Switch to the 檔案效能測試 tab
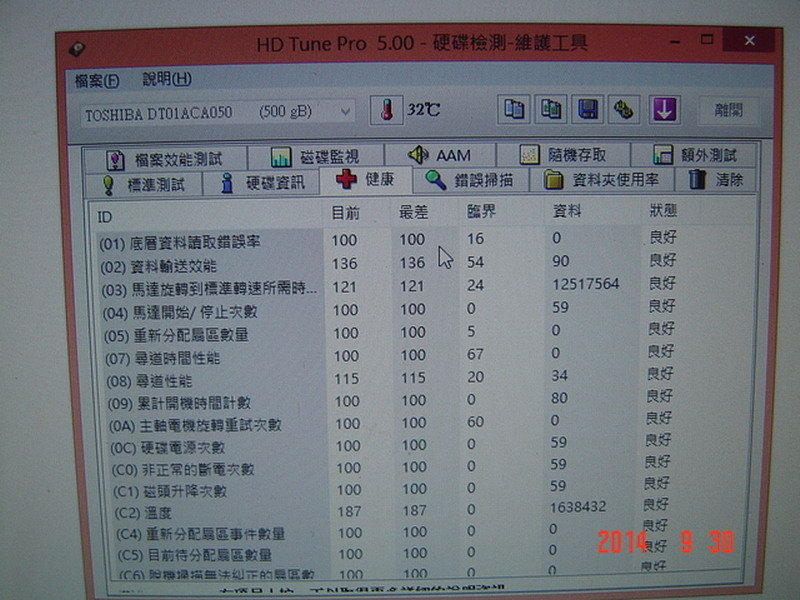Image resolution: width=800 pixels, height=600 pixels. click(165, 159)
